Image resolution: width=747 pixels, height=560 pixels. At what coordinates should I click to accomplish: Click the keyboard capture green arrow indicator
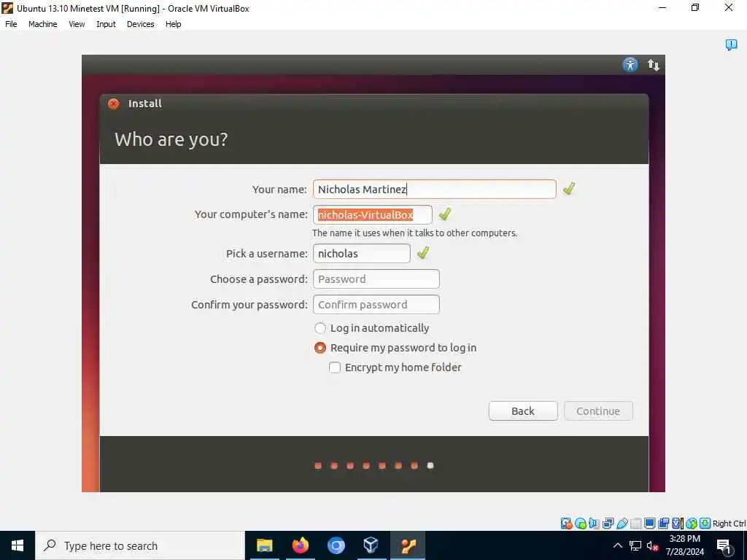pos(705,524)
